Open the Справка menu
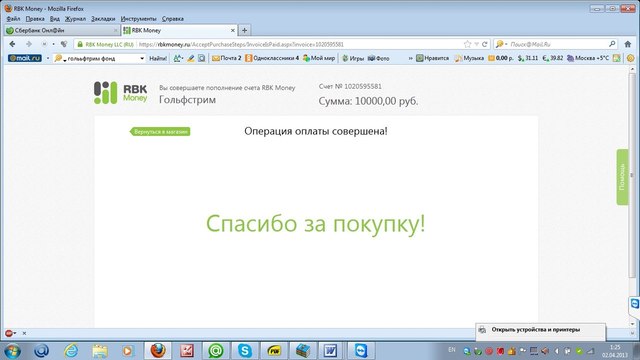640x360 pixels. (173, 19)
